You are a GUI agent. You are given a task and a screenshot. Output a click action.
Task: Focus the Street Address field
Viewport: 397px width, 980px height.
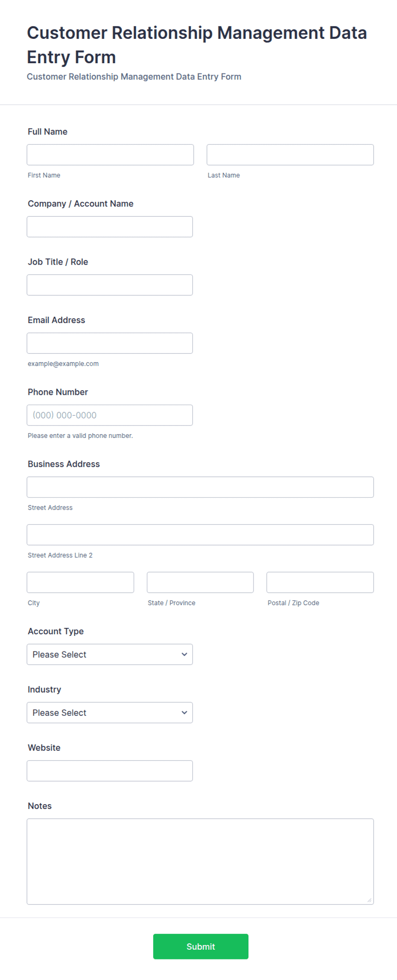coord(200,487)
